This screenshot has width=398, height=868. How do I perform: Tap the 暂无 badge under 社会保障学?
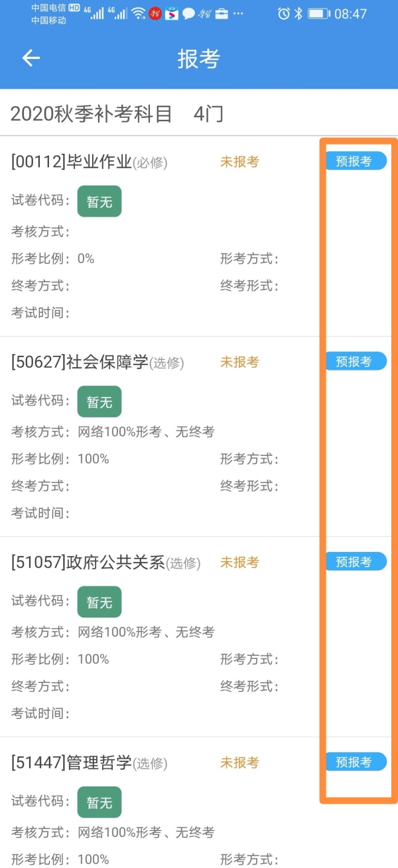click(x=99, y=402)
